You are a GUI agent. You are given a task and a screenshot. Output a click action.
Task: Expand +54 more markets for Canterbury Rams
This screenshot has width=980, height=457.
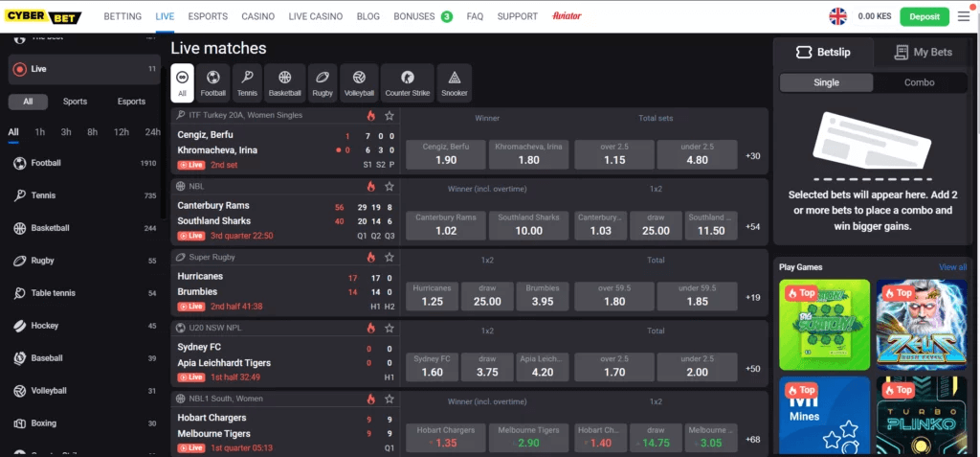pos(752,227)
